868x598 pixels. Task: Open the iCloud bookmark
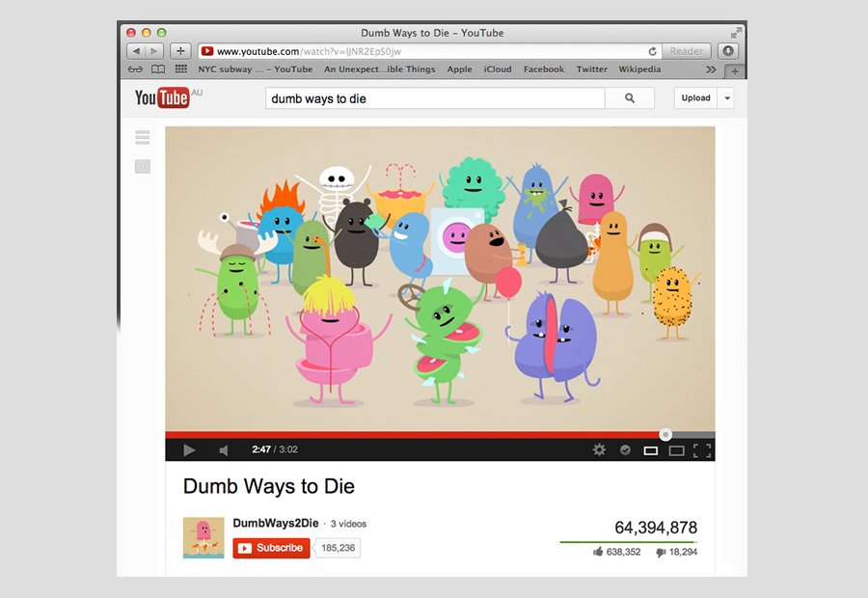pos(498,69)
